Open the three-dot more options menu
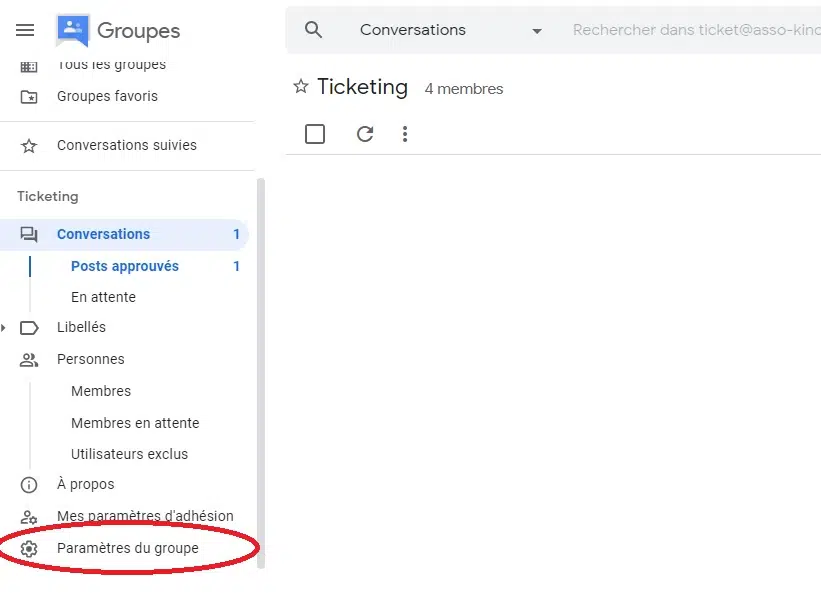Screen dimensions: 821x593 pos(405,134)
